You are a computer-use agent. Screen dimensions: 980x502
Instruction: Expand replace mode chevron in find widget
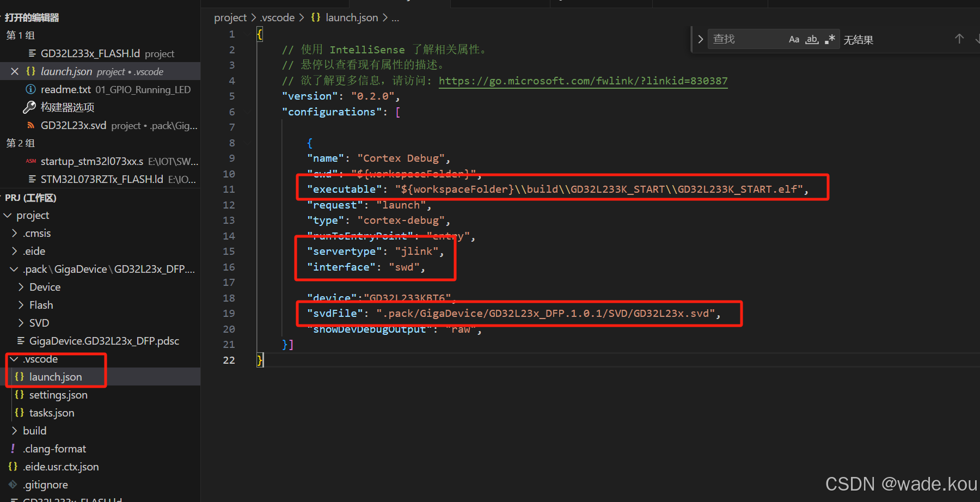pyautogui.click(x=700, y=39)
